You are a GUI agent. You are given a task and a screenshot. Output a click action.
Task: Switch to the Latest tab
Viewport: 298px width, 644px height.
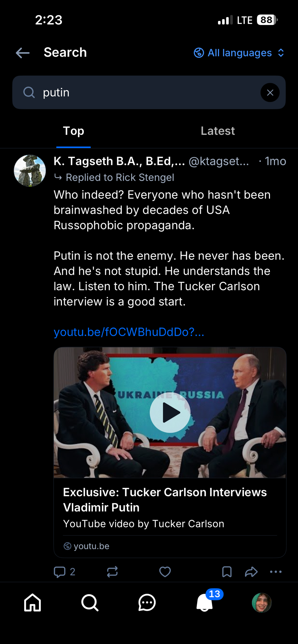coord(218,131)
